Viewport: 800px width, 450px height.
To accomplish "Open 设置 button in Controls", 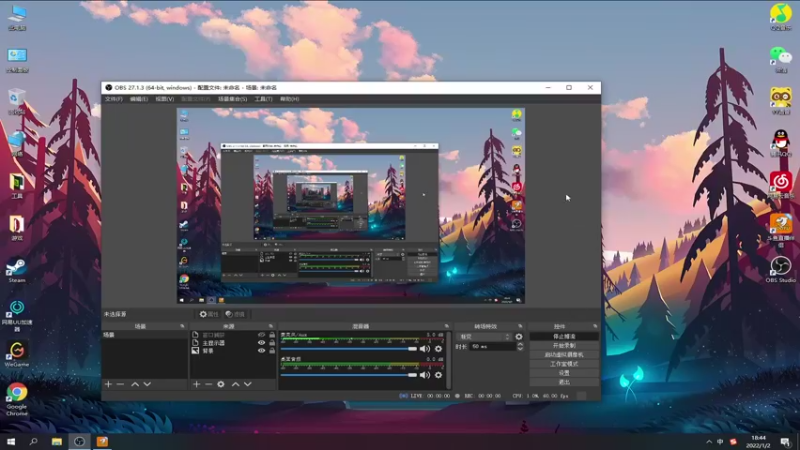I will pyautogui.click(x=564, y=373).
